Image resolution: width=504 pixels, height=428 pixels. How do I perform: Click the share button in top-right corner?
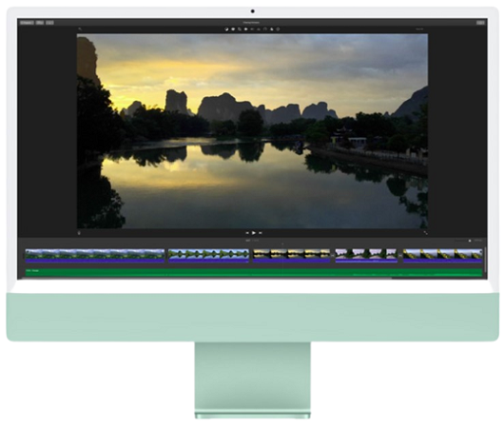click(480, 23)
